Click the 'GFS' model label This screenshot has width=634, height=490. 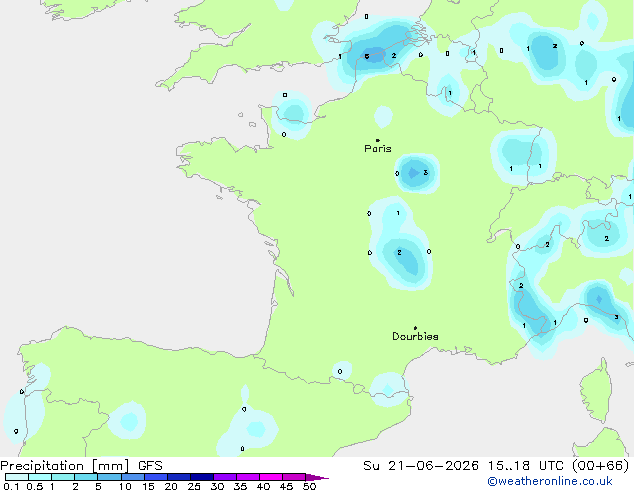(x=150, y=466)
